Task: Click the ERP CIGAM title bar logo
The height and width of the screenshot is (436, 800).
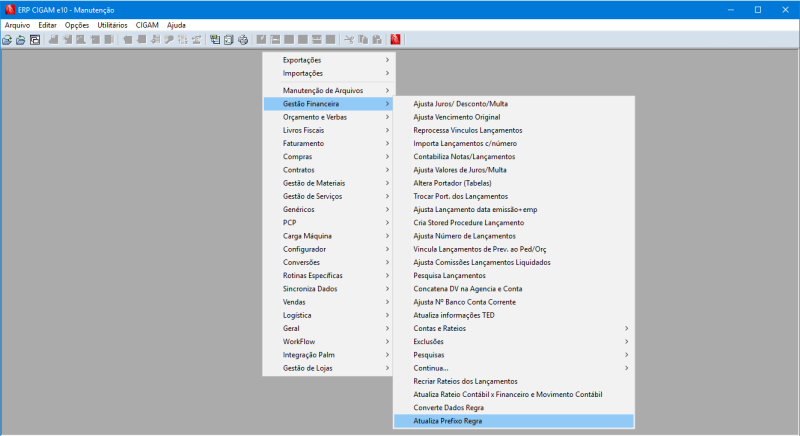Action: 10,10
